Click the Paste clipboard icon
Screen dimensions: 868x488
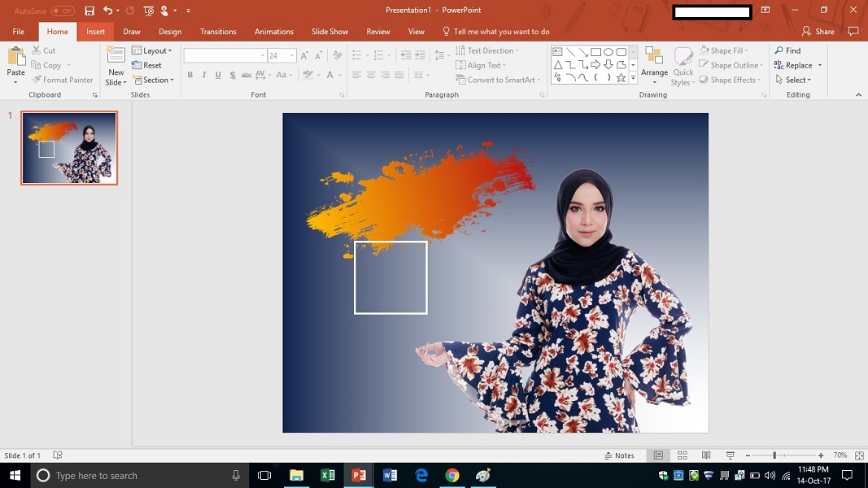click(x=16, y=57)
